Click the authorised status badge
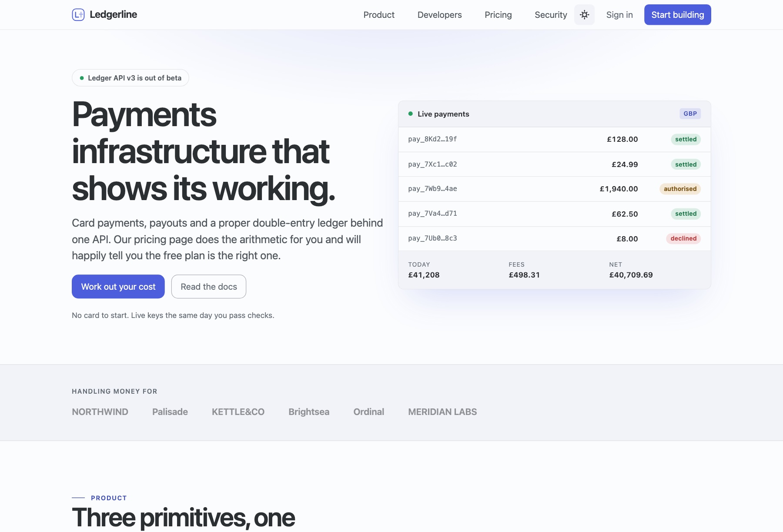783x532 pixels. 680,189
